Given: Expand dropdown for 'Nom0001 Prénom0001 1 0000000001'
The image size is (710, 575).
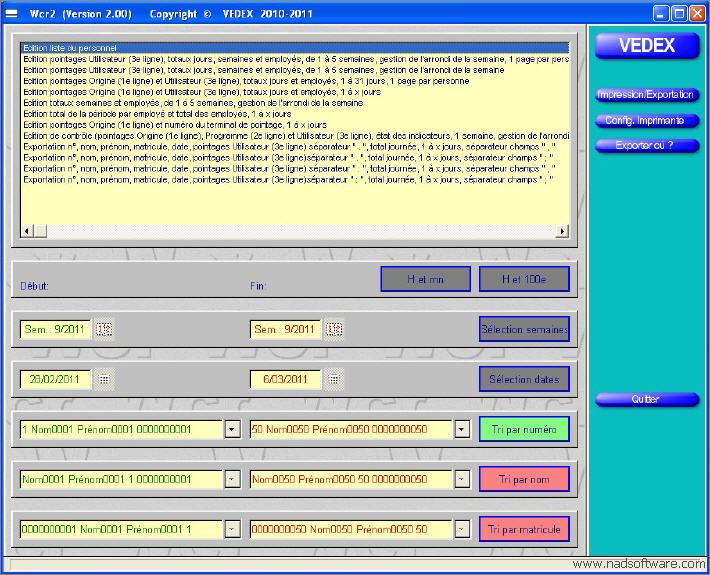Looking at the screenshot, I should 232,479.
